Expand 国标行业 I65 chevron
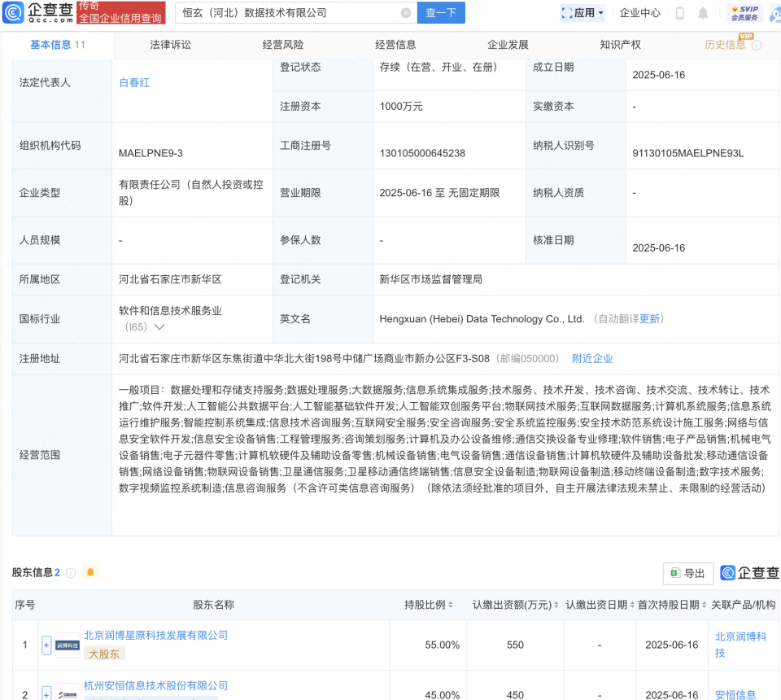Viewport: 781px width, 700px height. [x=159, y=327]
